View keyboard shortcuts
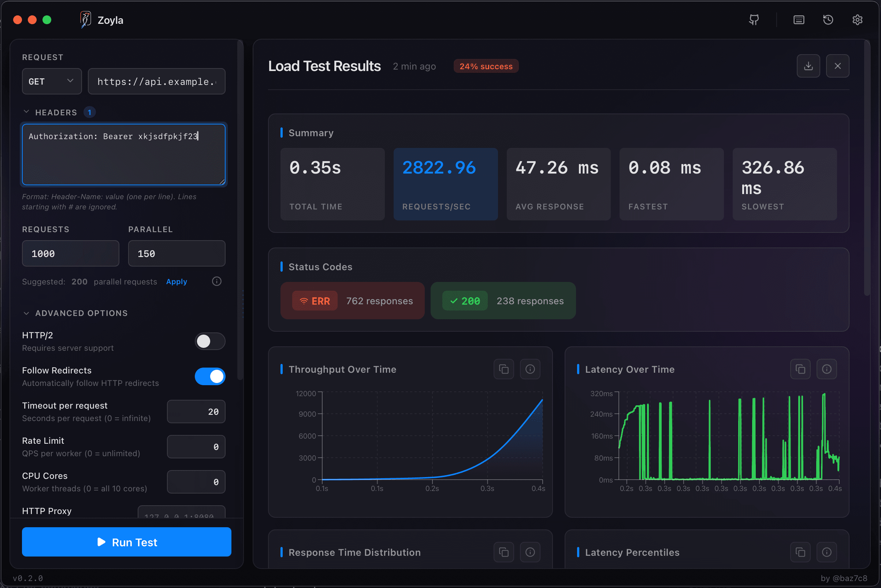 799,19
